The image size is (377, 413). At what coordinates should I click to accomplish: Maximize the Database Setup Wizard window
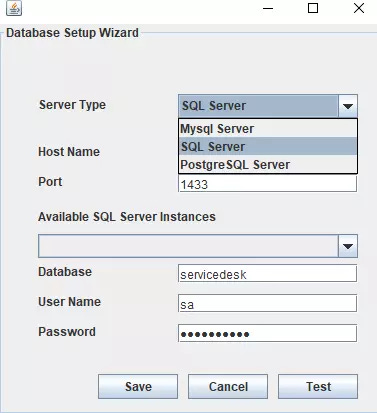point(313,8)
